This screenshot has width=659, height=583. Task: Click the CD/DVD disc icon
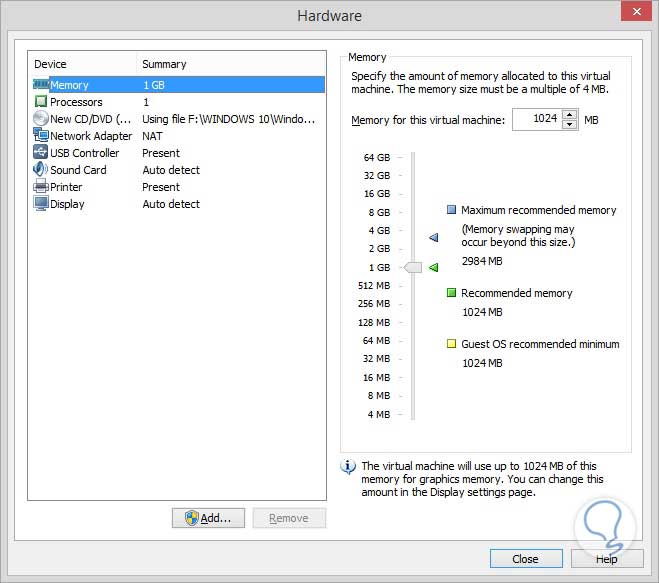pos(41,119)
